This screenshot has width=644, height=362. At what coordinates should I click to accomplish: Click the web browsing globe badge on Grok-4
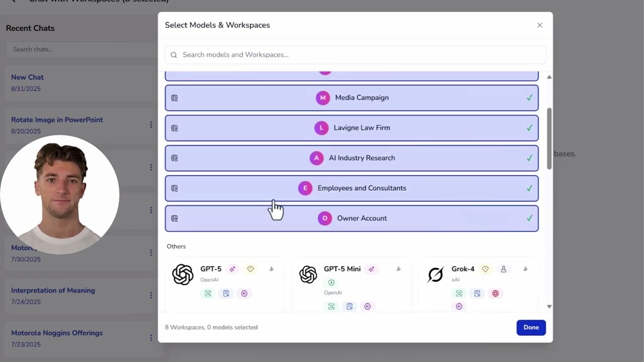pyautogui.click(x=495, y=293)
